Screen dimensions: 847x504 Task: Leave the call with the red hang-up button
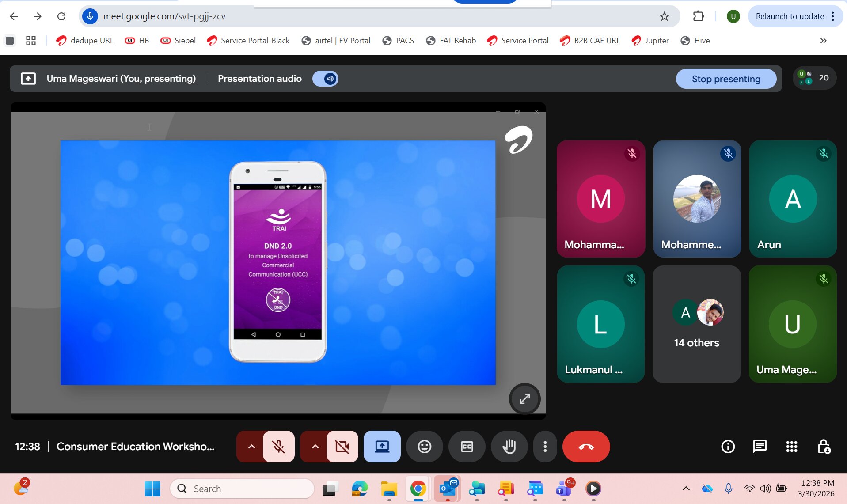[586, 447]
